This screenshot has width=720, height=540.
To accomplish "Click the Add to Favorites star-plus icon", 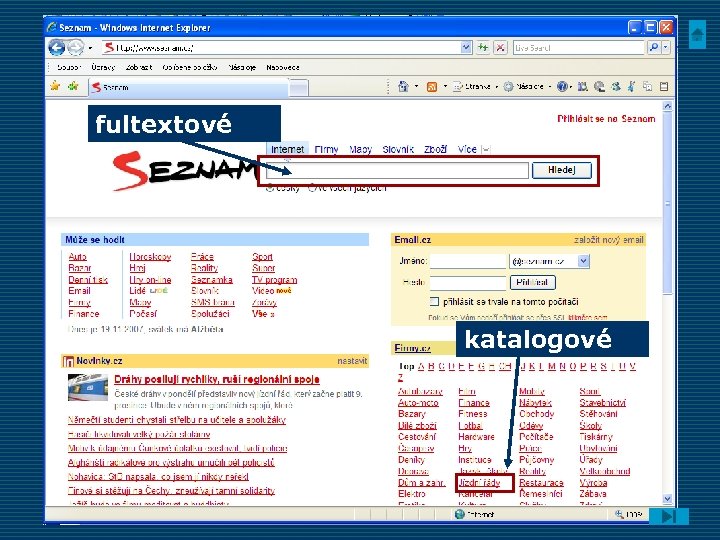I will 73,86.
